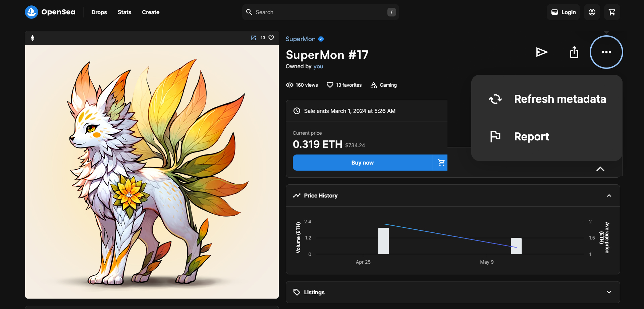This screenshot has height=309, width=644.
Task: Collapse the sale panel with up chevron
Action: 600,169
